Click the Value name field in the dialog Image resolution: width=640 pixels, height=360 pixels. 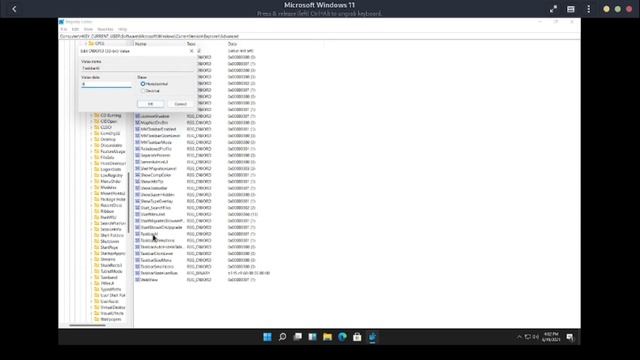[x=137, y=68]
